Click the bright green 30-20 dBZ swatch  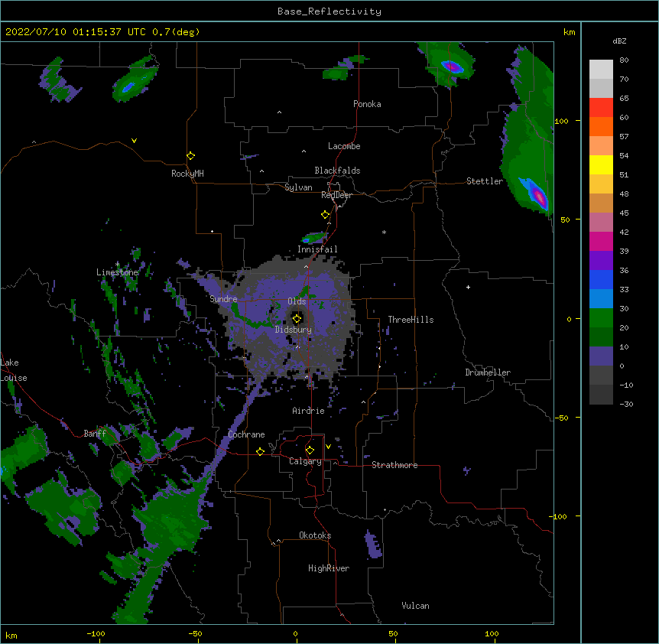[601, 318]
